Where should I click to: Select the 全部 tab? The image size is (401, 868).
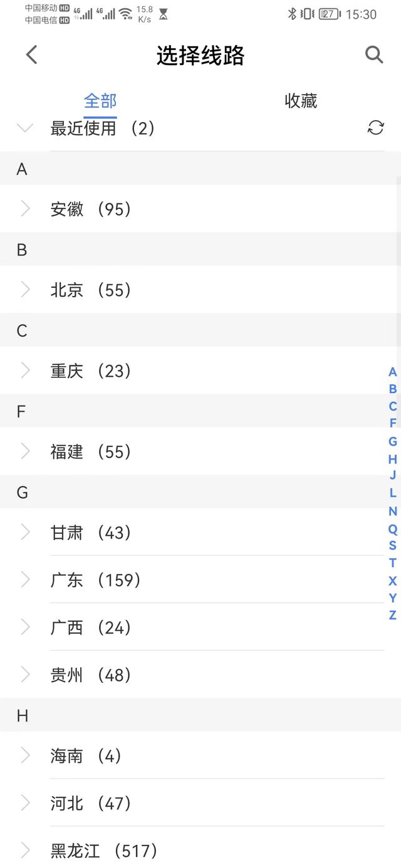point(100,101)
